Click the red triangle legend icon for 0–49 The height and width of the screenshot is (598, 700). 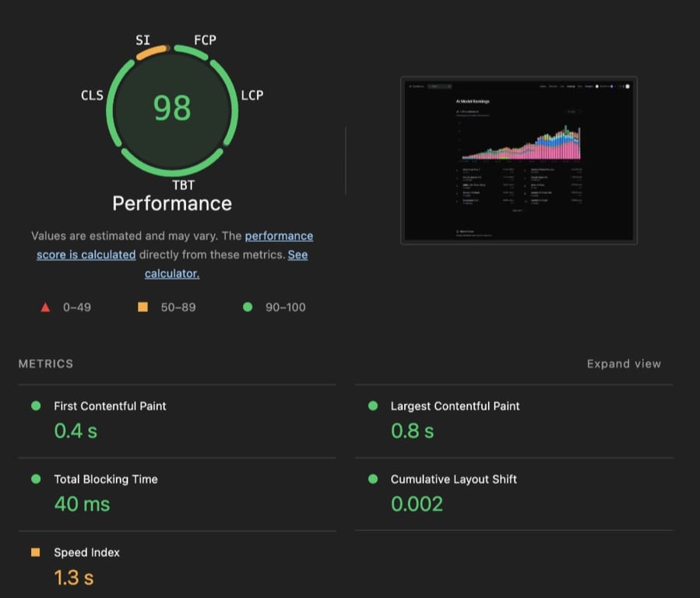[46, 307]
